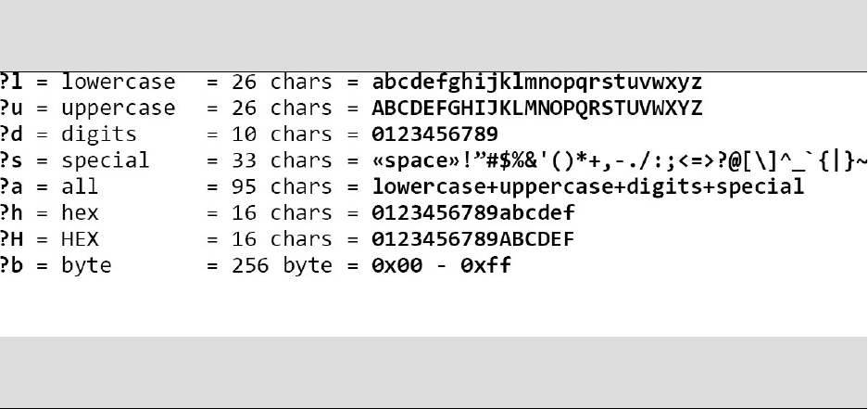Click the ?u charset token
Viewport: 868px width, 409px height.
click(12, 109)
